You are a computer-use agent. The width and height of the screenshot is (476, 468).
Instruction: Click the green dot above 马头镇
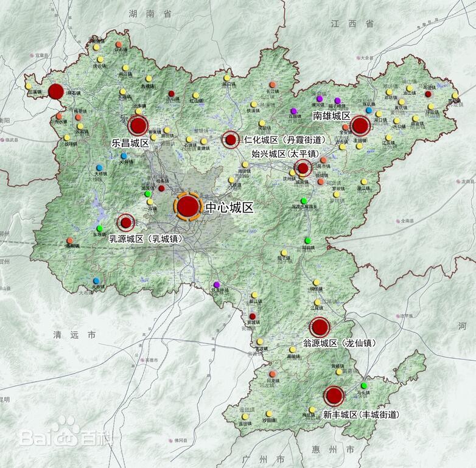tap(364, 385)
